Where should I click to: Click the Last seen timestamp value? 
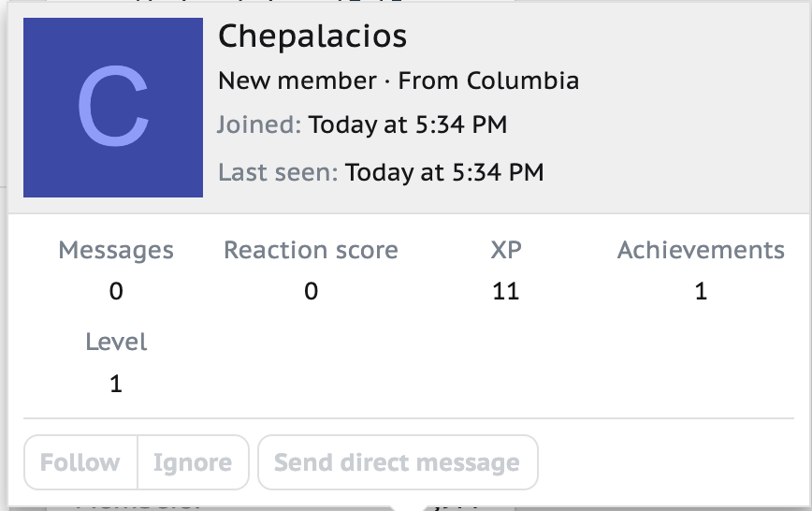(x=444, y=172)
